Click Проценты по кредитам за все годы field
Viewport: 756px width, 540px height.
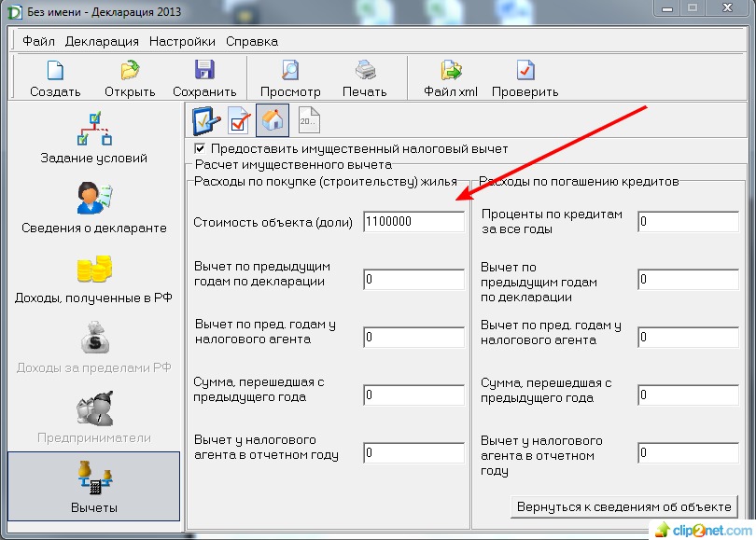pyautogui.click(x=688, y=222)
